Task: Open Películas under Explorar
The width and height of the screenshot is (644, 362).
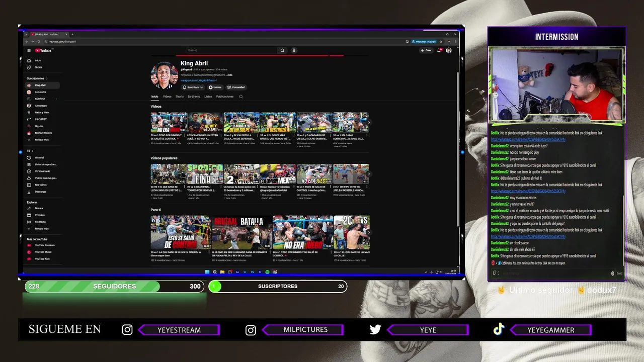Action: (43, 215)
